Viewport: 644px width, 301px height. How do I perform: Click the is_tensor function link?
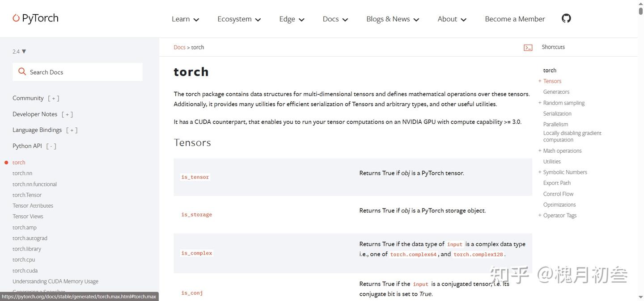tap(195, 177)
